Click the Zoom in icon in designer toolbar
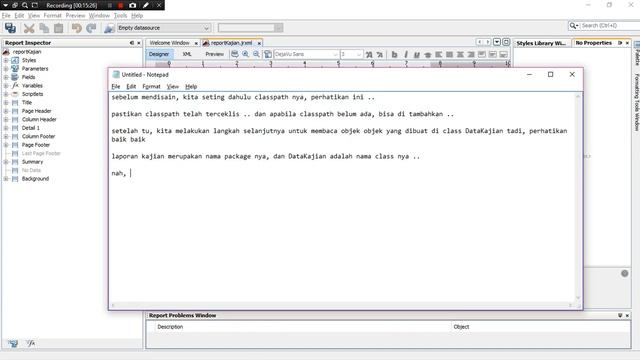Viewport: 640px width, 360px height. [245, 54]
